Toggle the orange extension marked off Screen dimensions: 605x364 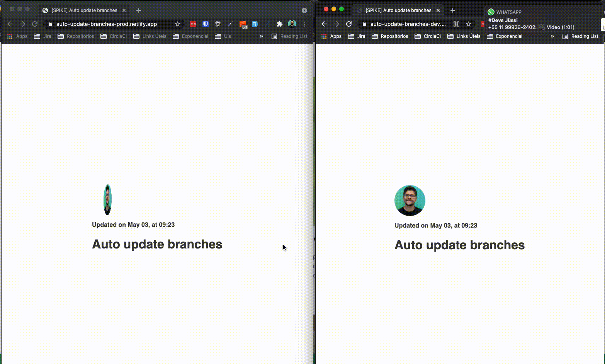click(x=243, y=25)
